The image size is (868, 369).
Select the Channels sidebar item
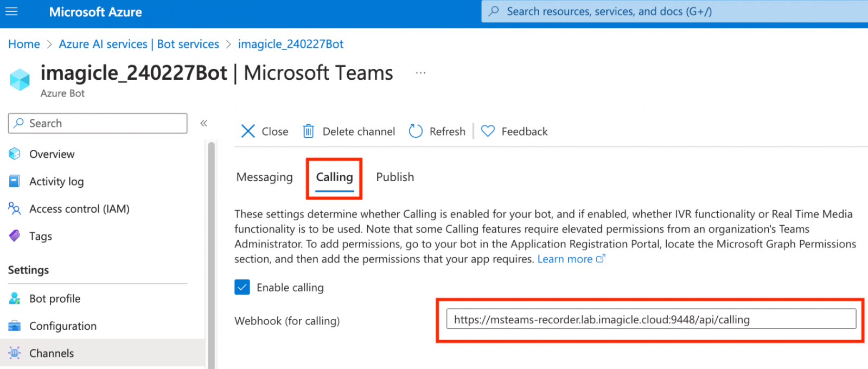coord(51,353)
